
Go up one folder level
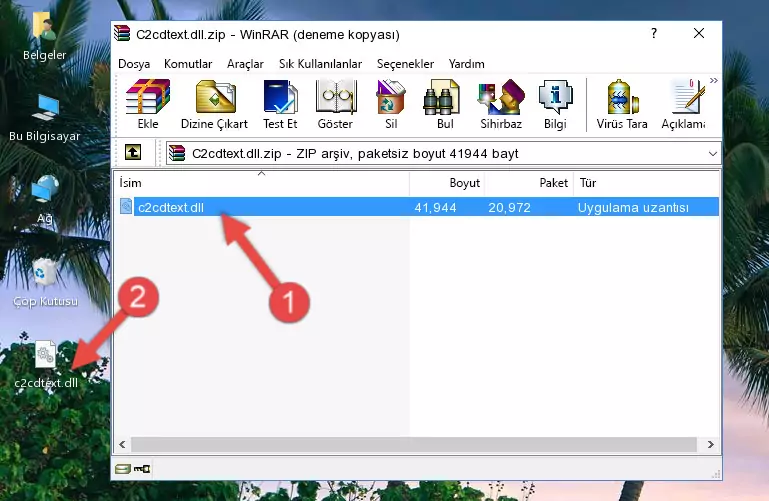click(133, 152)
